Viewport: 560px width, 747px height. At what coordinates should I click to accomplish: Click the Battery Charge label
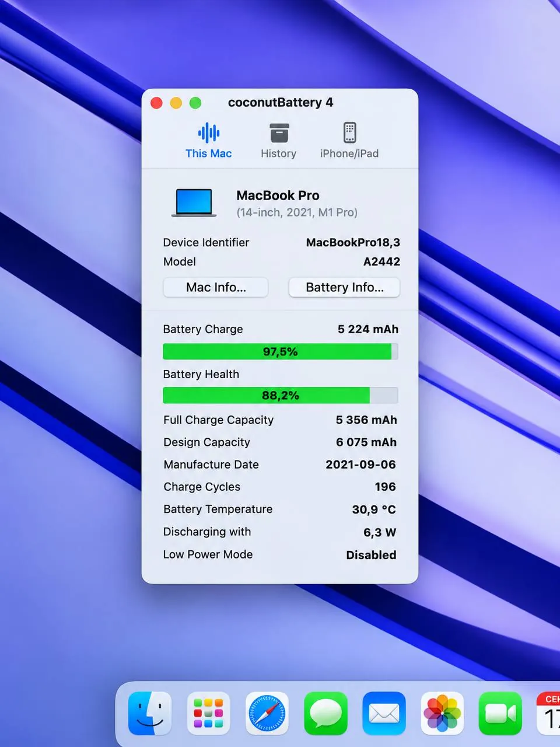tap(203, 329)
